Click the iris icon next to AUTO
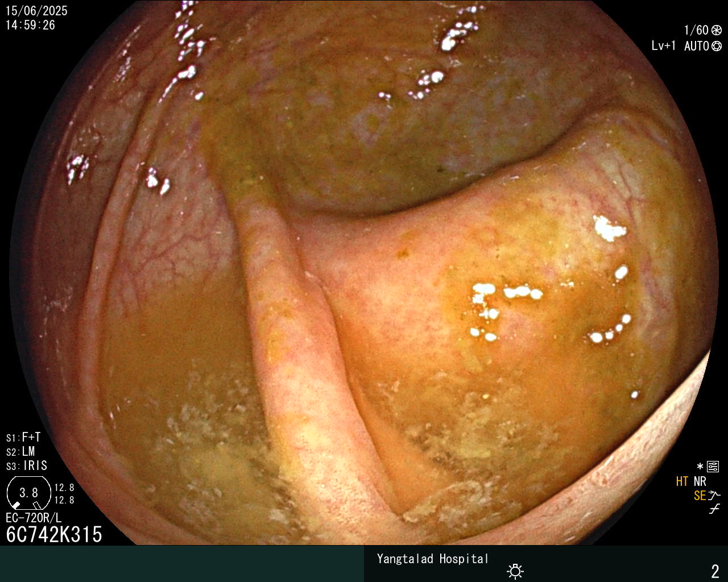Image resolution: width=728 pixels, height=582 pixels. 717,46
